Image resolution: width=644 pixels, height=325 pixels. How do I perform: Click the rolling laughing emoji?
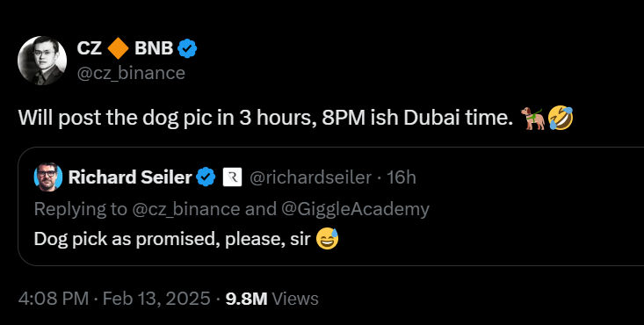(x=561, y=118)
